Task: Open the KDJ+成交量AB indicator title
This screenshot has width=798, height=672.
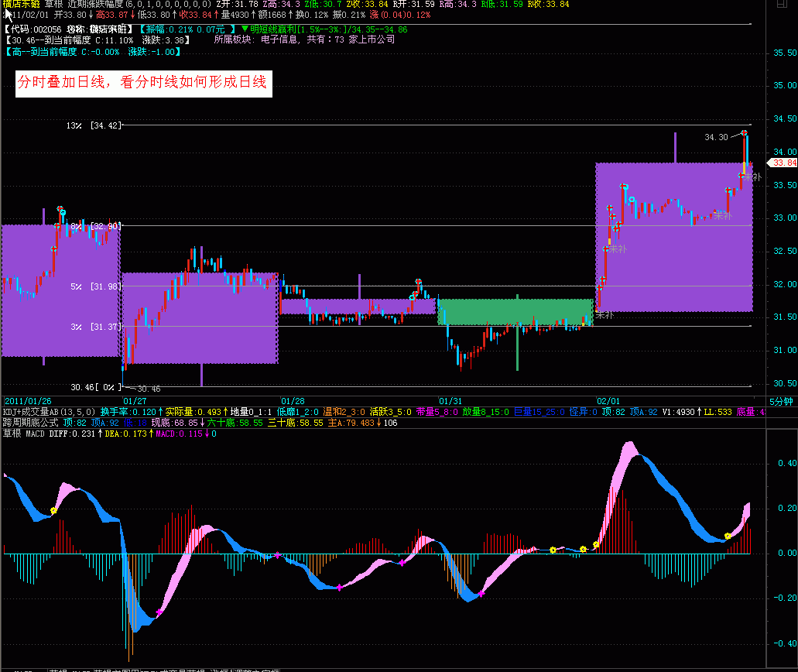Action: coord(49,412)
